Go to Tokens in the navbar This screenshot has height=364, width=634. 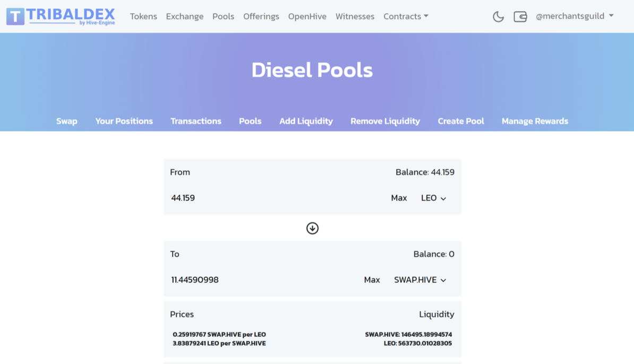(x=143, y=16)
